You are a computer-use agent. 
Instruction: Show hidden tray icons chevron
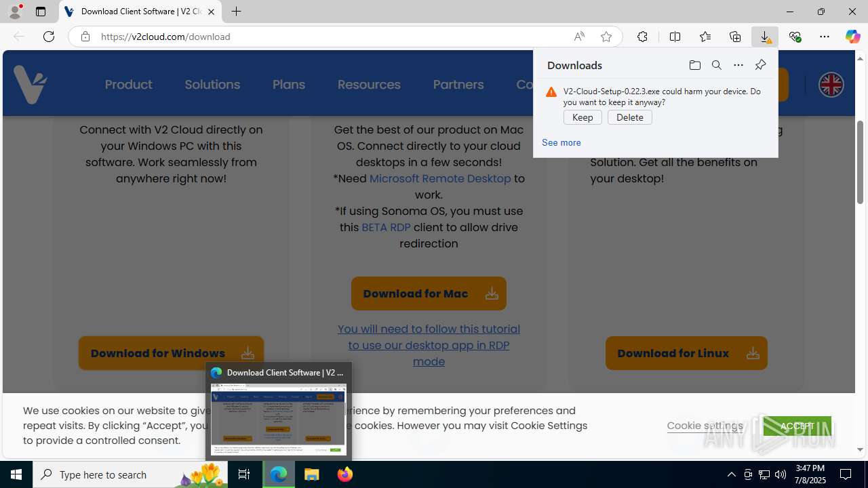(x=731, y=474)
